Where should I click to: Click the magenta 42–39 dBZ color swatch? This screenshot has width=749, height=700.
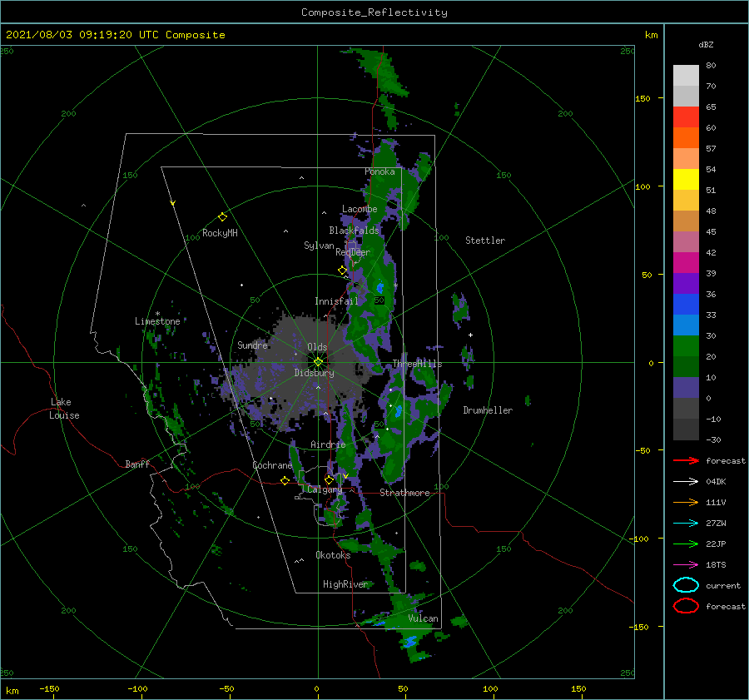(x=686, y=263)
